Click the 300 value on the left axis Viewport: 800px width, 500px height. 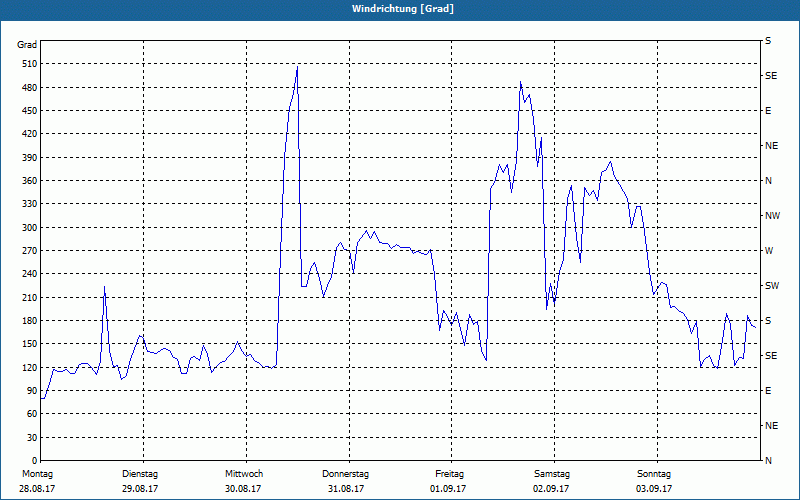[x=30, y=228]
